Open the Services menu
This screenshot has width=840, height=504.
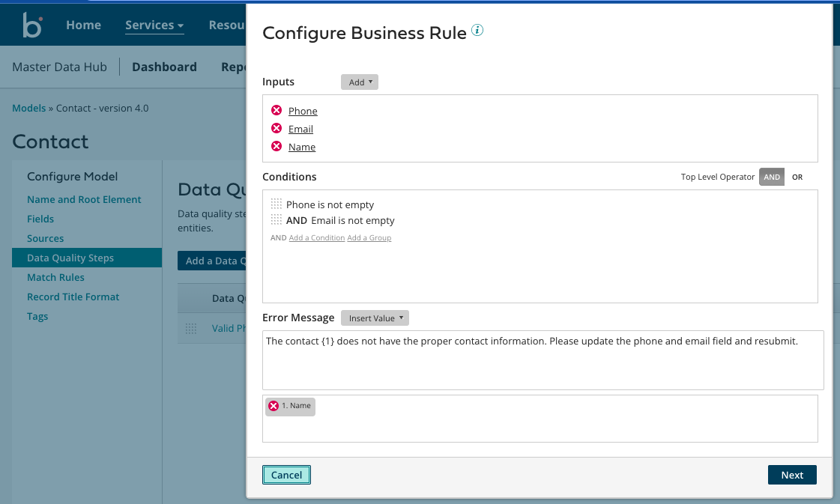click(x=154, y=25)
